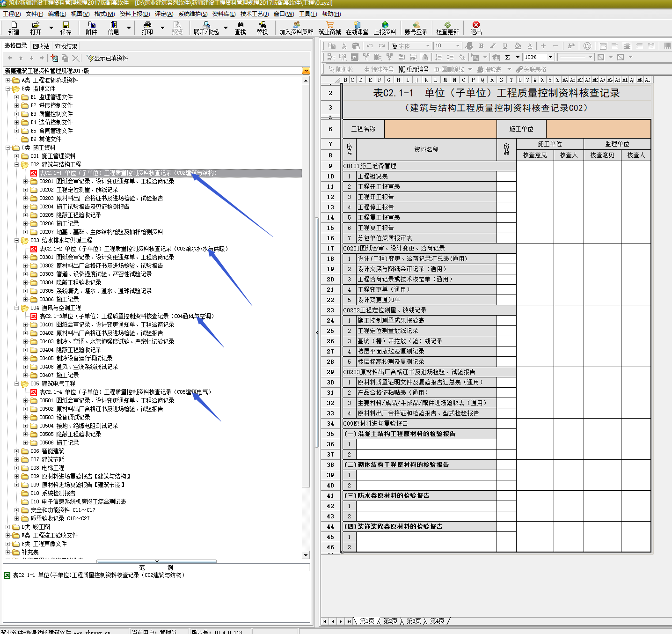Switch to the 第2页 sheet tab
Screen dimensions: 672x634
click(390, 621)
